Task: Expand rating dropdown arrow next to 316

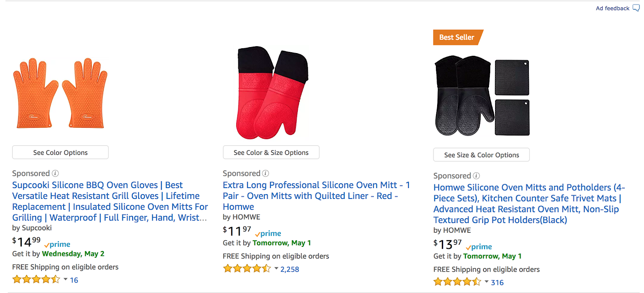Action: pyautogui.click(x=487, y=282)
